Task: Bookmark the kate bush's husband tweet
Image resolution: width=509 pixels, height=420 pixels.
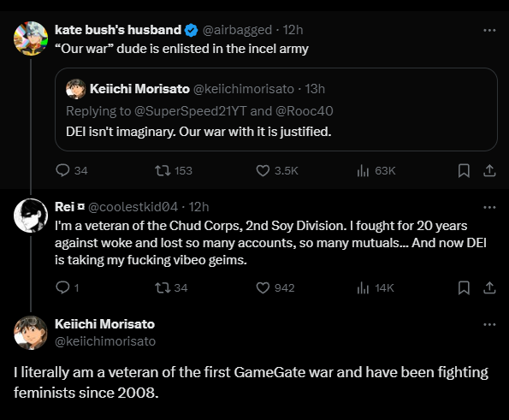Action: pyautogui.click(x=464, y=170)
